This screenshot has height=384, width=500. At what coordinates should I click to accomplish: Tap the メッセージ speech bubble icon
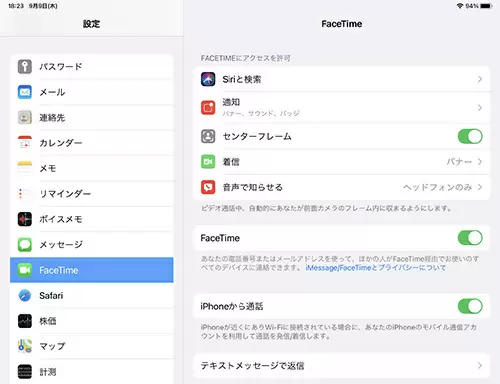point(25,244)
